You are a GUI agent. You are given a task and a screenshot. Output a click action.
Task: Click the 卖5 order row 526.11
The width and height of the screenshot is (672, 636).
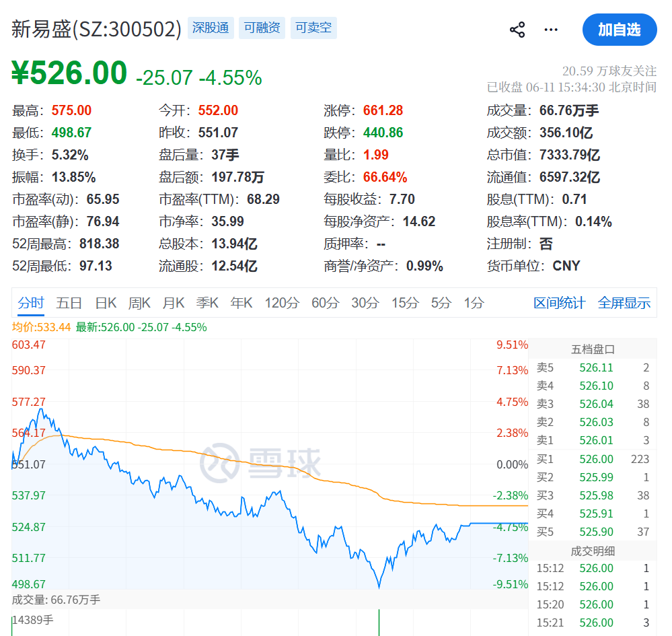593,368
